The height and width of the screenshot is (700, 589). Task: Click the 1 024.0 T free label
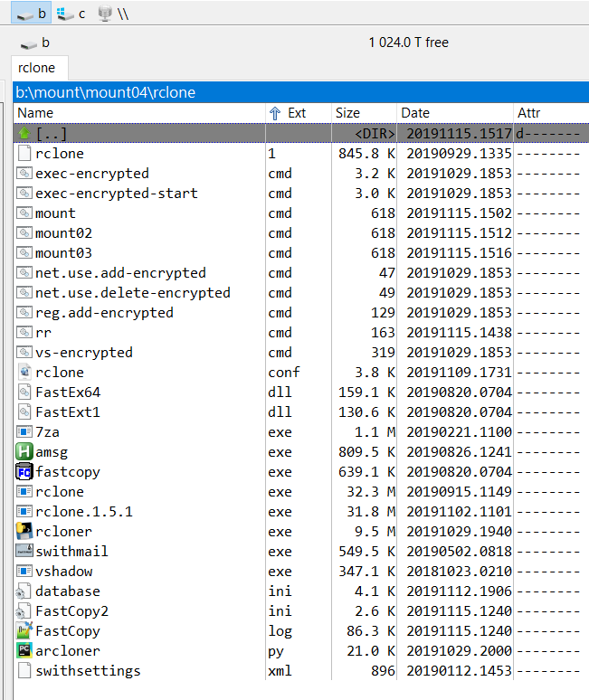409,43
